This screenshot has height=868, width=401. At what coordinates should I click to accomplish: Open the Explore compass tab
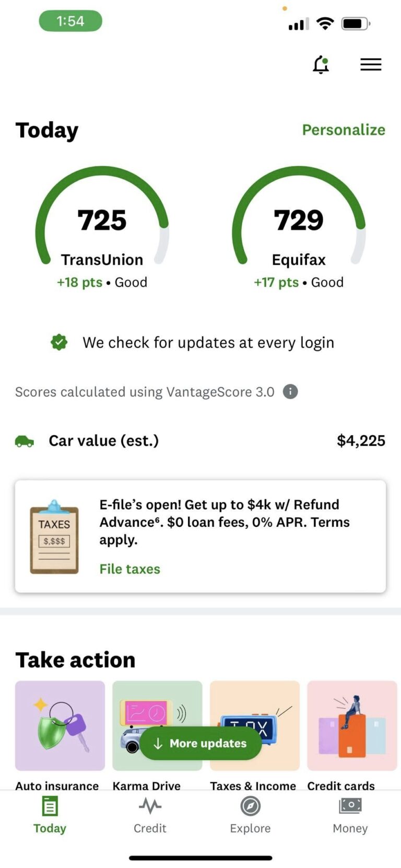pyautogui.click(x=250, y=815)
